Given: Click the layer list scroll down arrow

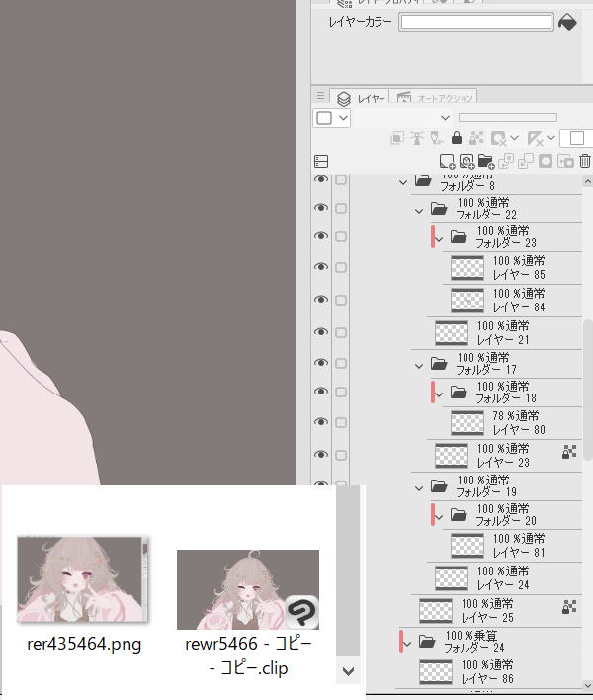Looking at the screenshot, I should click(x=588, y=685).
